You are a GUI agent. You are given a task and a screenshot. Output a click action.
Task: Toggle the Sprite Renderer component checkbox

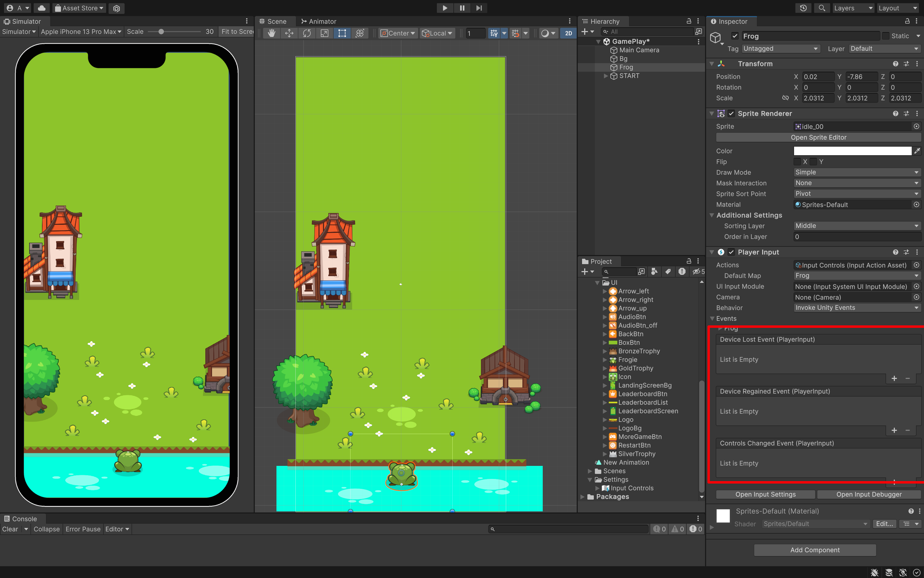[x=731, y=113]
